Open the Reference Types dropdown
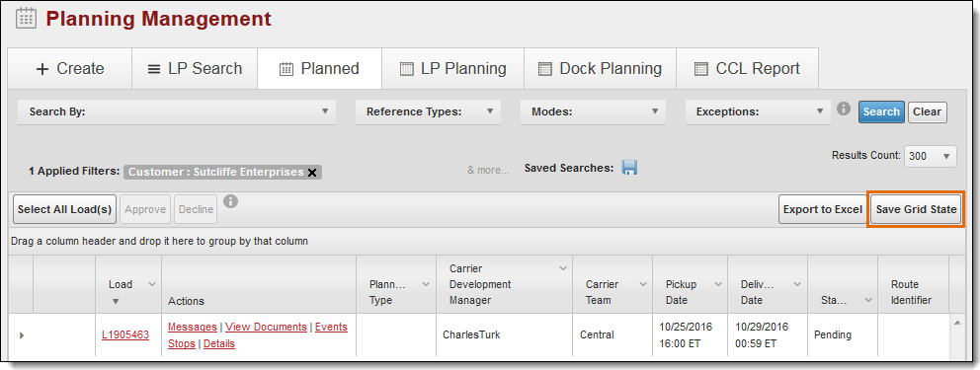 tap(428, 111)
